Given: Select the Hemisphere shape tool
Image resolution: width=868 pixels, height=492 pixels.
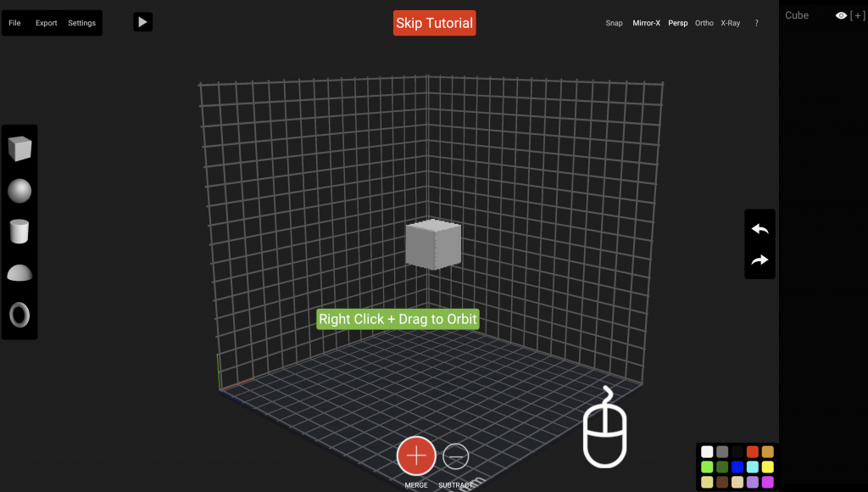Looking at the screenshot, I should (x=19, y=272).
